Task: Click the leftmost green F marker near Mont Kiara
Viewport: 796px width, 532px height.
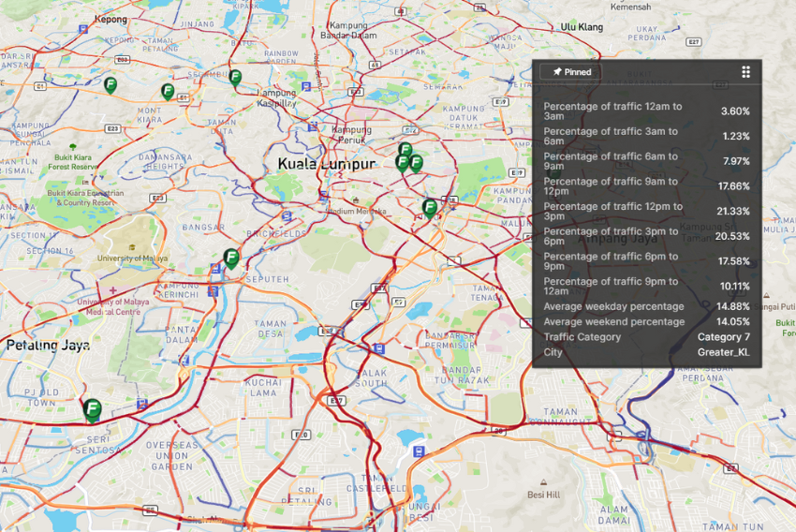Action: [x=111, y=85]
